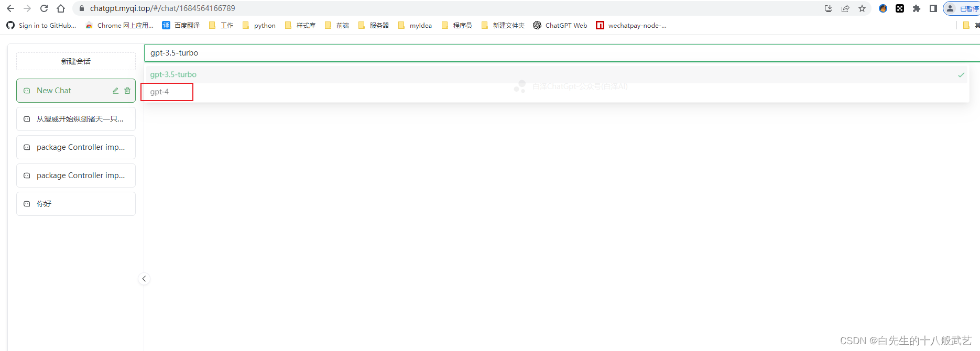Click the checkmark on selected gpt-3.5-turbo
This screenshot has height=351, width=980.
(961, 75)
